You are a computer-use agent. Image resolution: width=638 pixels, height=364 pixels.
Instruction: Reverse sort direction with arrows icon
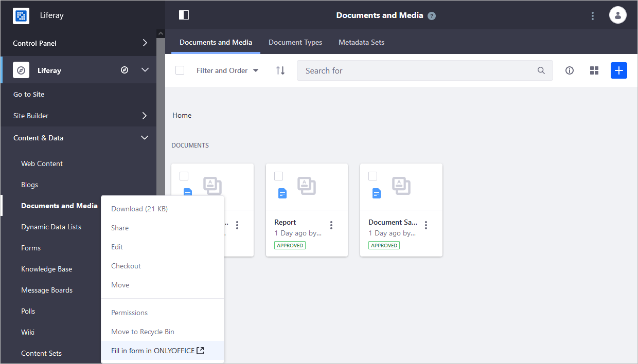[x=280, y=70]
